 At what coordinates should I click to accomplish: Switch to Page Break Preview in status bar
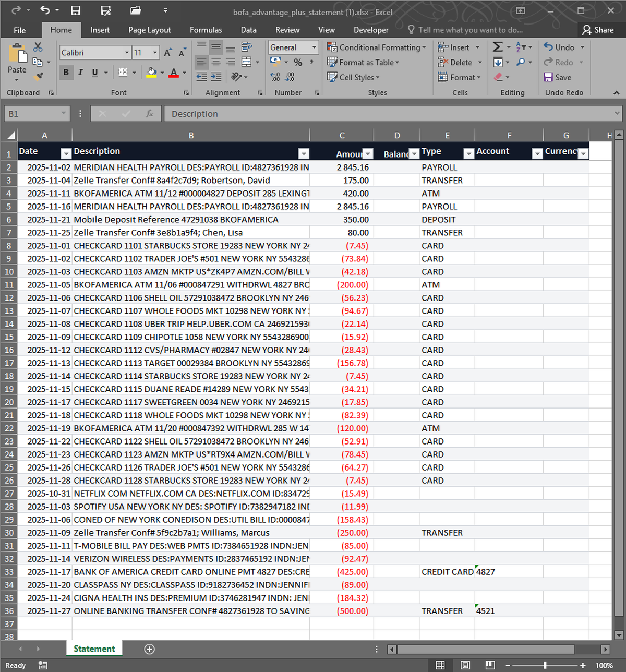[490, 665]
